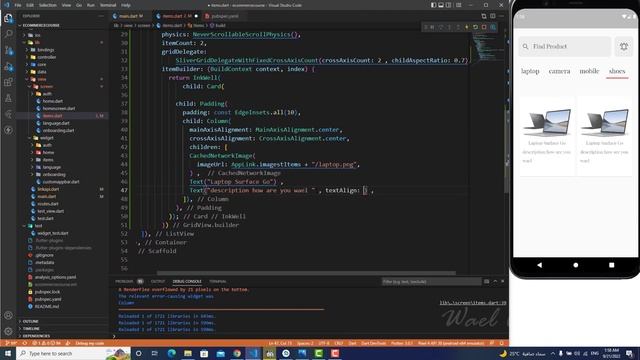Expand bindings folder in explorer
Screen dimensions: 640x360
point(46,50)
